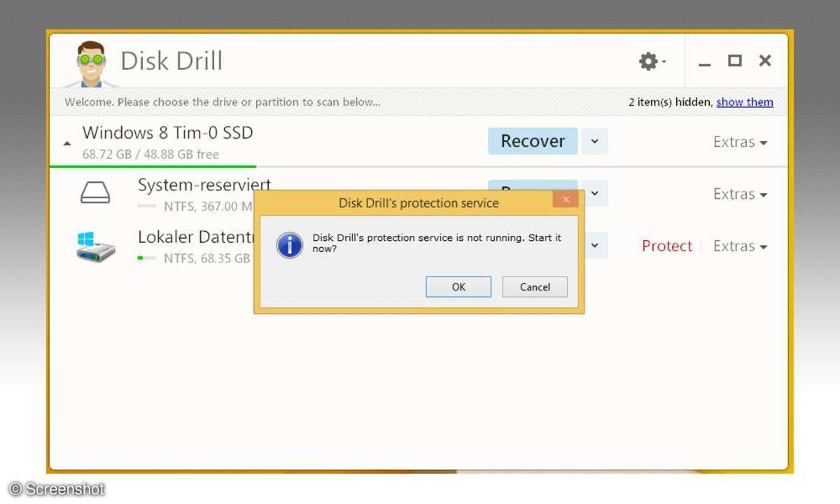840x504 pixels.
Task: Click the blue info icon in dialog
Action: click(x=290, y=245)
